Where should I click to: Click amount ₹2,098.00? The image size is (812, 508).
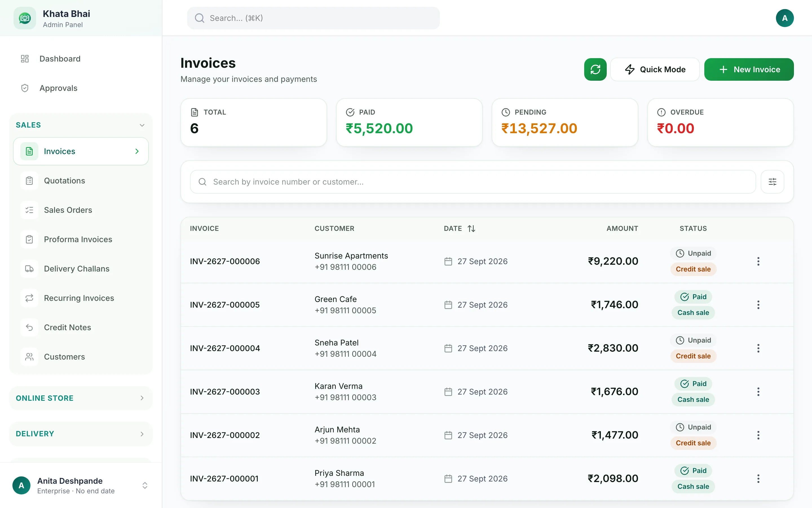pyautogui.click(x=613, y=479)
